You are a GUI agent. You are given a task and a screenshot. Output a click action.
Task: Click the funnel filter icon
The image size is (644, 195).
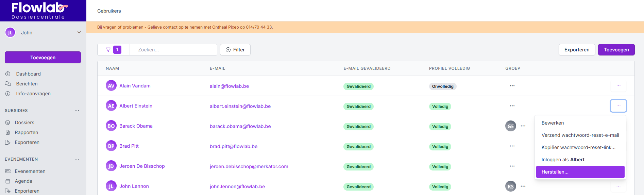tap(108, 50)
